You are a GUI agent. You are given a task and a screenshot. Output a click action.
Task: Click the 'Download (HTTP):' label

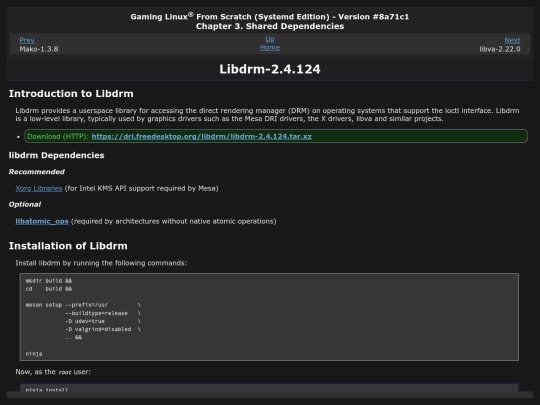58,136
